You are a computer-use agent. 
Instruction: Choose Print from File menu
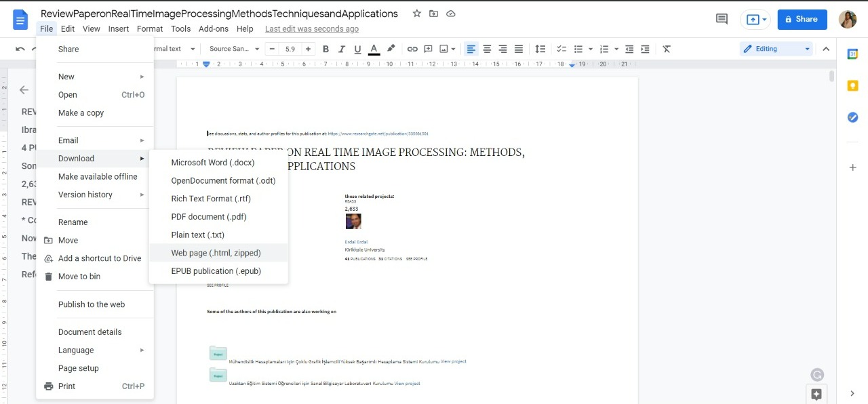pyautogui.click(x=95, y=386)
